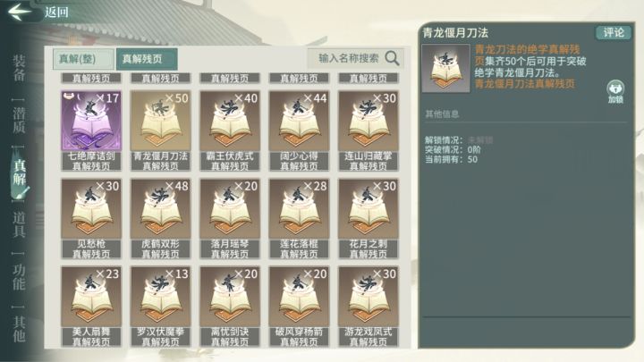
Task: Open the 功能 sidebar category
Action: [x=19, y=277]
